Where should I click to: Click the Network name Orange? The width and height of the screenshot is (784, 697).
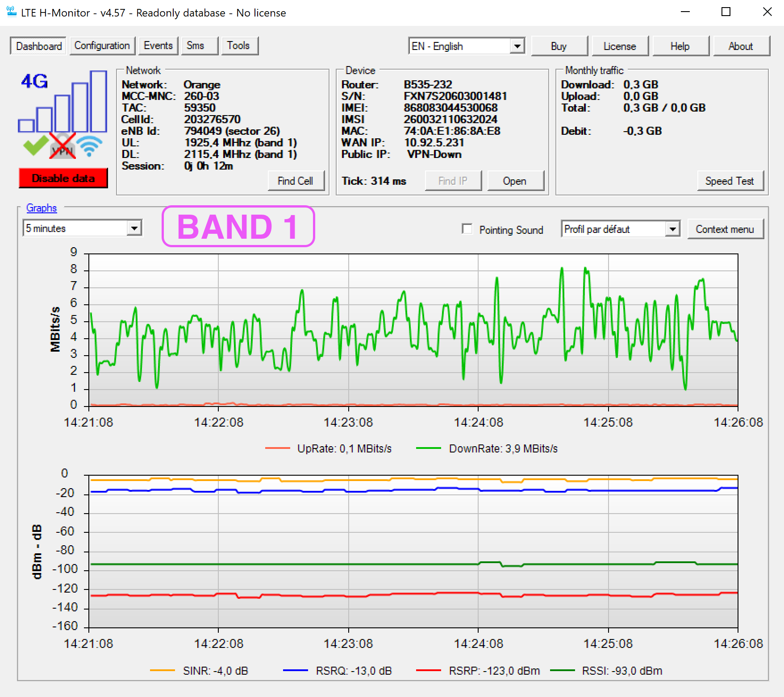click(202, 84)
